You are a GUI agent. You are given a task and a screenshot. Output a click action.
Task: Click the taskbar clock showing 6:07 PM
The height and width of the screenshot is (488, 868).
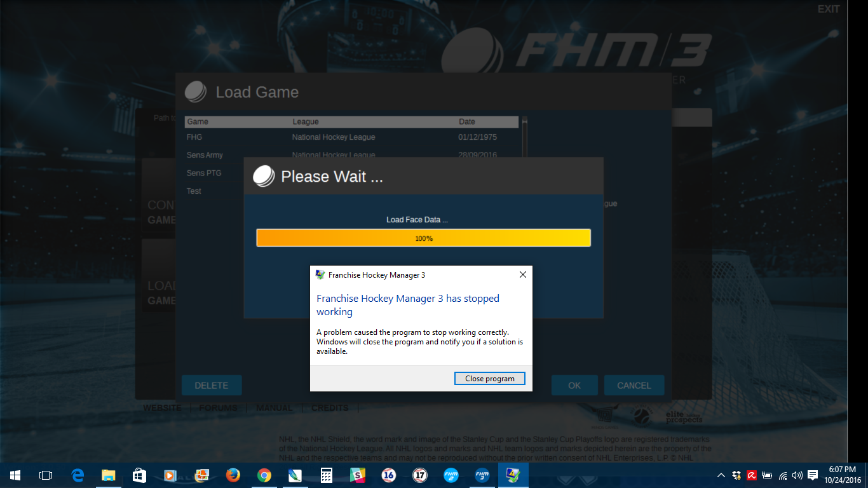[842, 475]
